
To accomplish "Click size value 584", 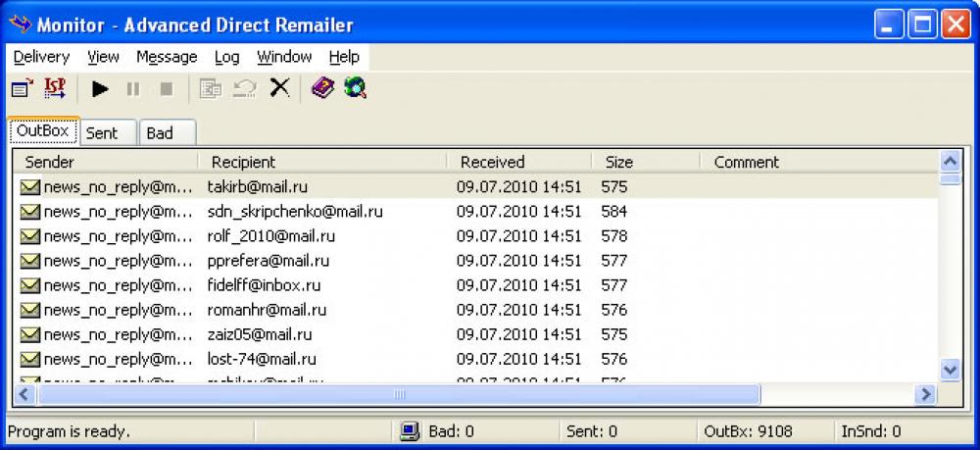I will coord(613,211).
